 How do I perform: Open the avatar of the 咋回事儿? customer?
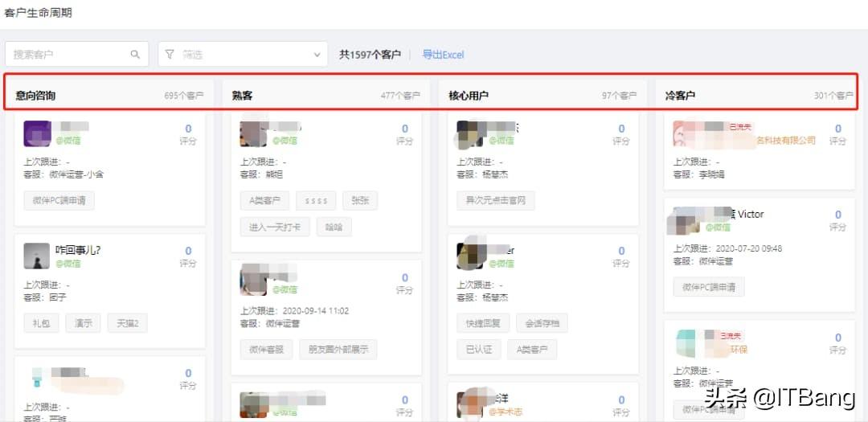coord(36,256)
